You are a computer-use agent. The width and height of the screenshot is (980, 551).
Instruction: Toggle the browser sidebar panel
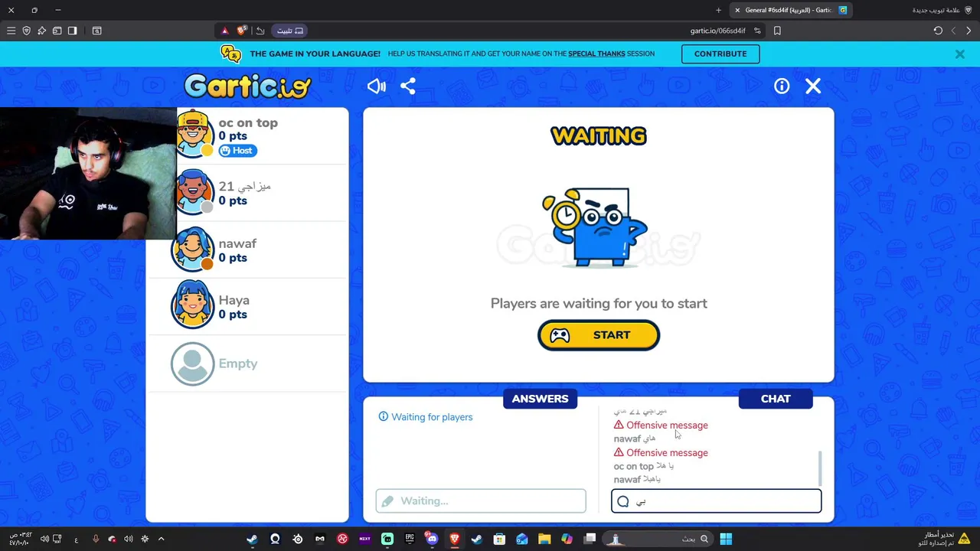tap(72, 31)
